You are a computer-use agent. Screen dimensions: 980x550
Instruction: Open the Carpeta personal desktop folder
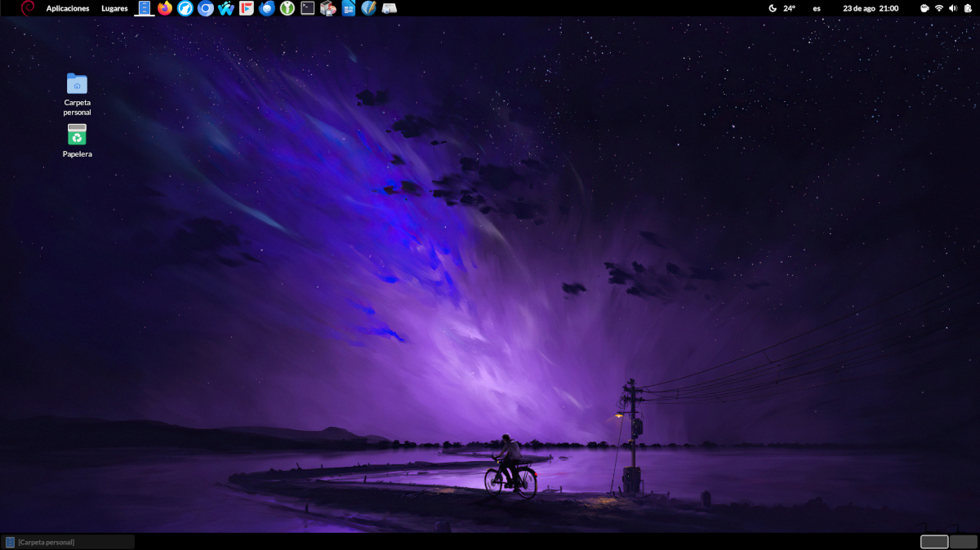point(77,84)
